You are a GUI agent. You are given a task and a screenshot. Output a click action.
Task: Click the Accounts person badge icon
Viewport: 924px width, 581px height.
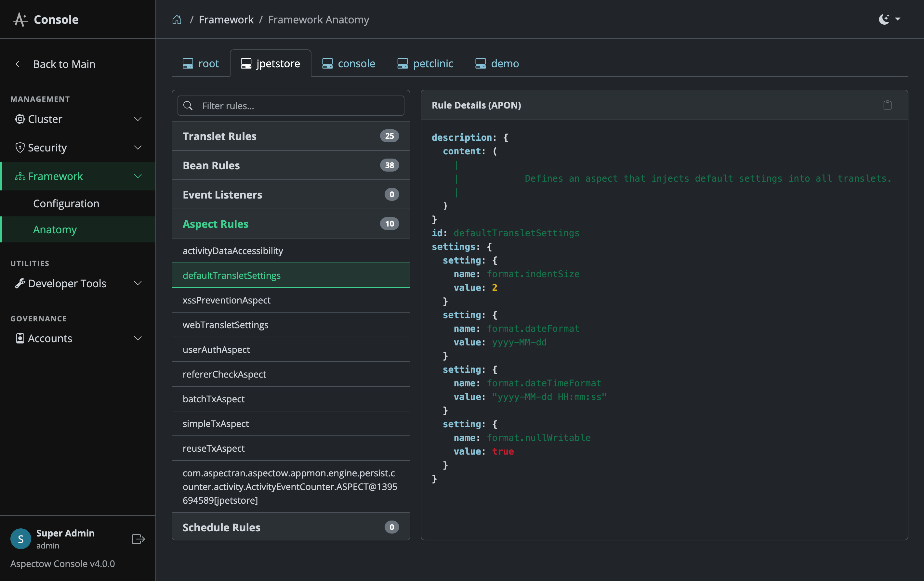tap(20, 338)
